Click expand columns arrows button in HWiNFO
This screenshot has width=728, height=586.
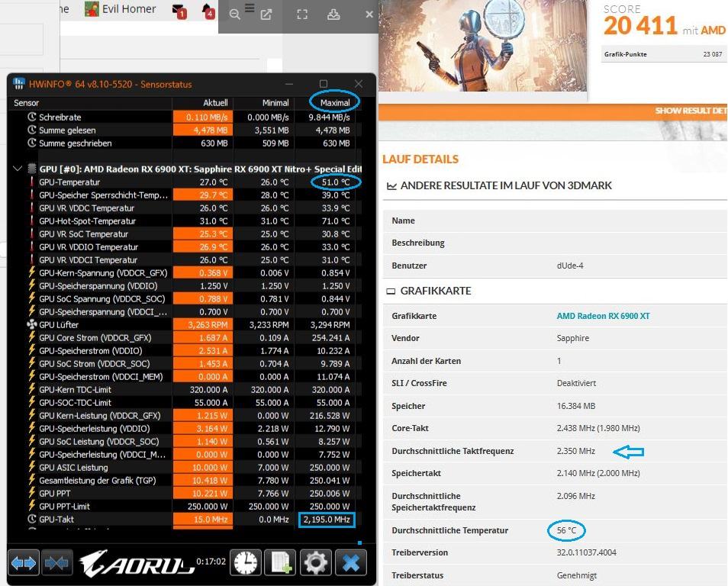(24, 563)
